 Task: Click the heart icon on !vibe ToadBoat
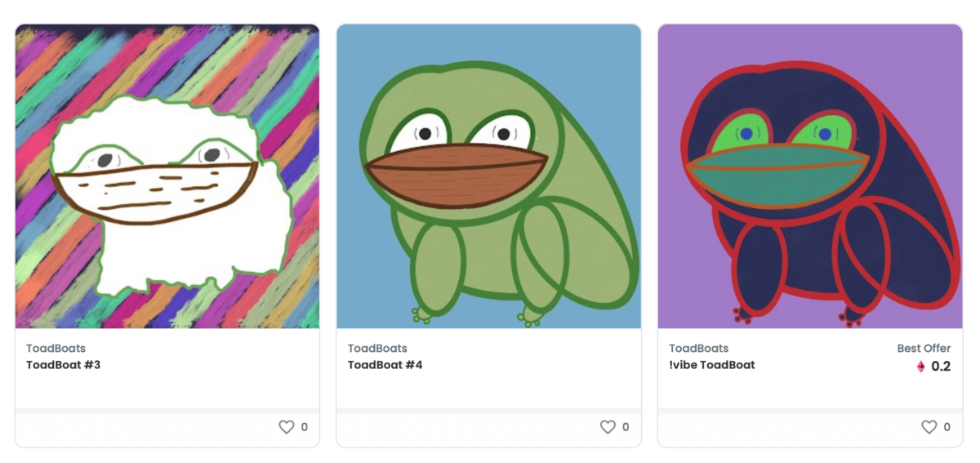coord(929,427)
